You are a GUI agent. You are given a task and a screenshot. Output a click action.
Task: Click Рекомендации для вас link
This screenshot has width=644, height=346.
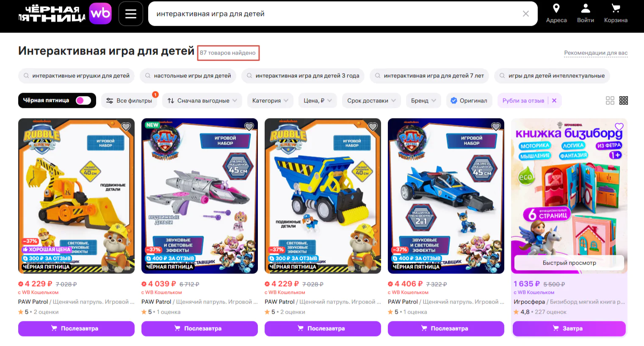[x=596, y=53]
